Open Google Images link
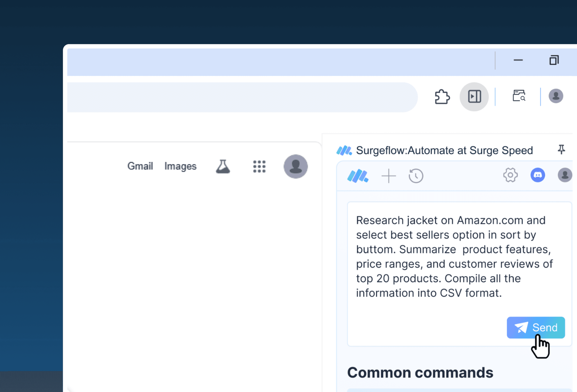The width and height of the screenshot is (577, 392). (181, 166)
